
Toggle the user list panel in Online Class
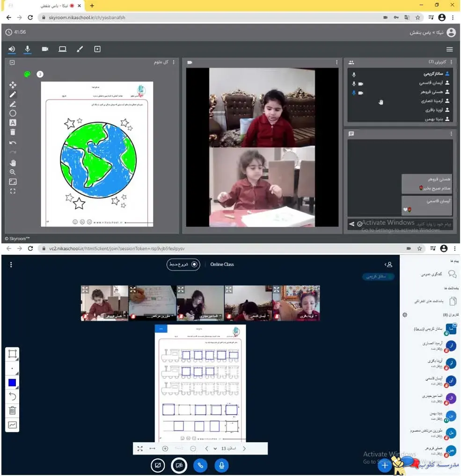(x=388, y=265)
